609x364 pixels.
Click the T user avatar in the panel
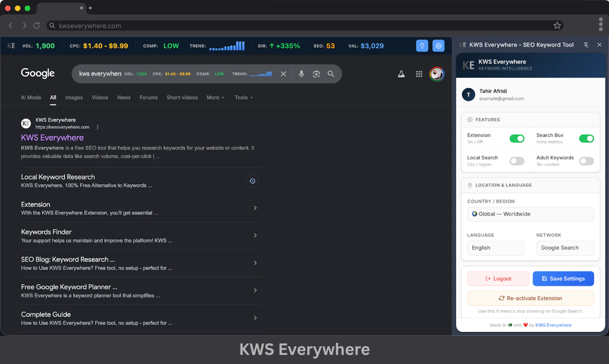tap(469, 94)
